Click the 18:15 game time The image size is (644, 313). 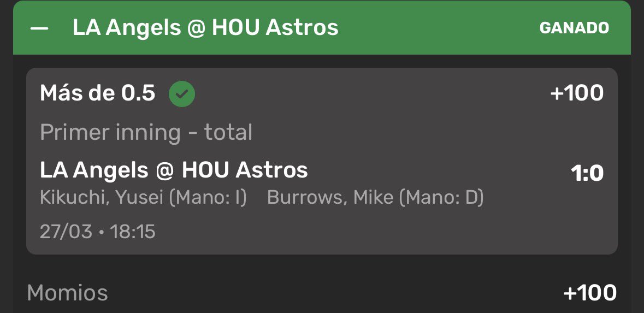[133, 232]
